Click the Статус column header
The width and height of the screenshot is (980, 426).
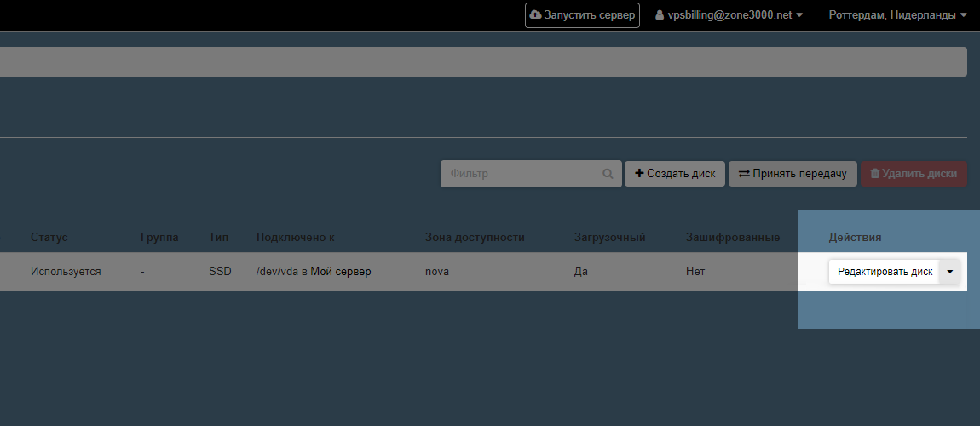[49, 238]
